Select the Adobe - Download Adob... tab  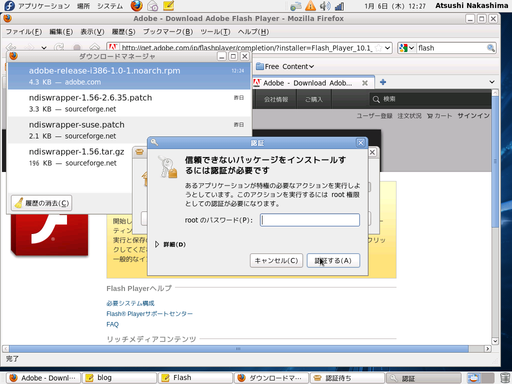(307, 83)
